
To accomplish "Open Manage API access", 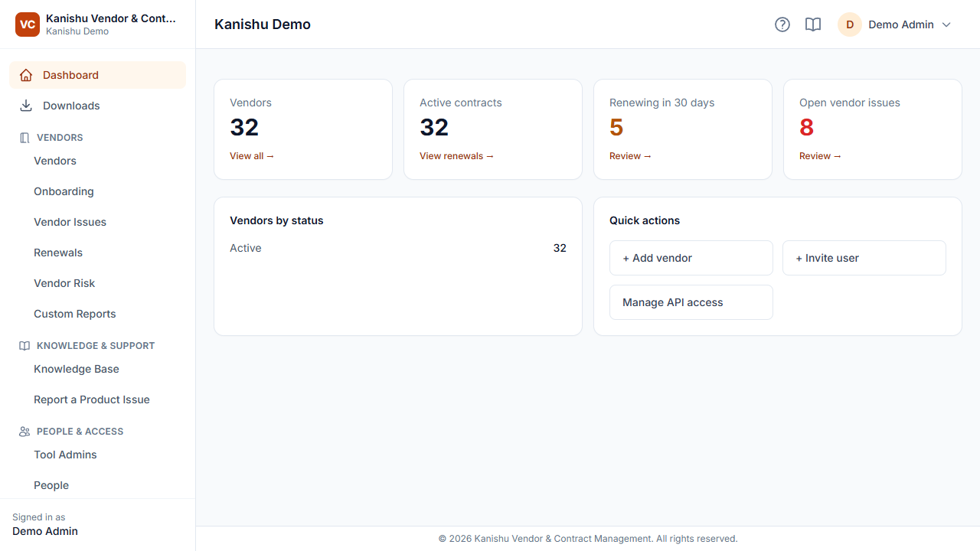I will click(691, 302).
